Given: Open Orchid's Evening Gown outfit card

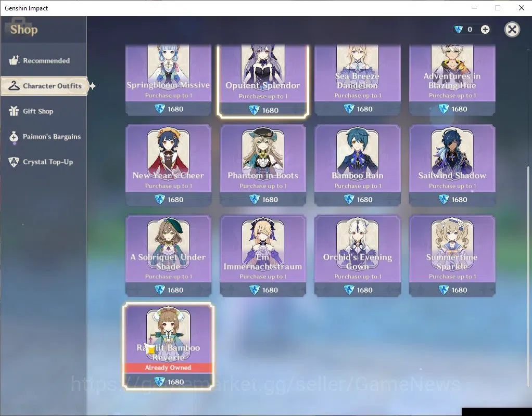Looking at the screenshot, I should [358, 256].
